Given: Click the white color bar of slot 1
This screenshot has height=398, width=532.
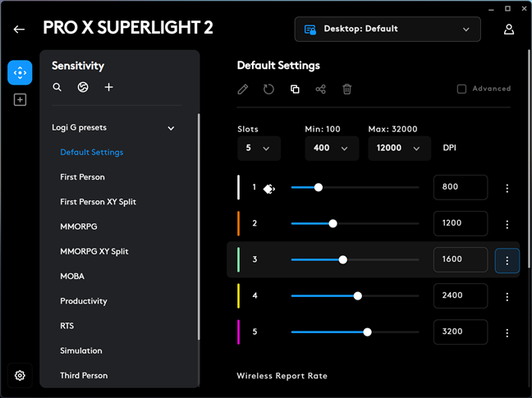Looking at the screenshot, I should pos(239,187).
